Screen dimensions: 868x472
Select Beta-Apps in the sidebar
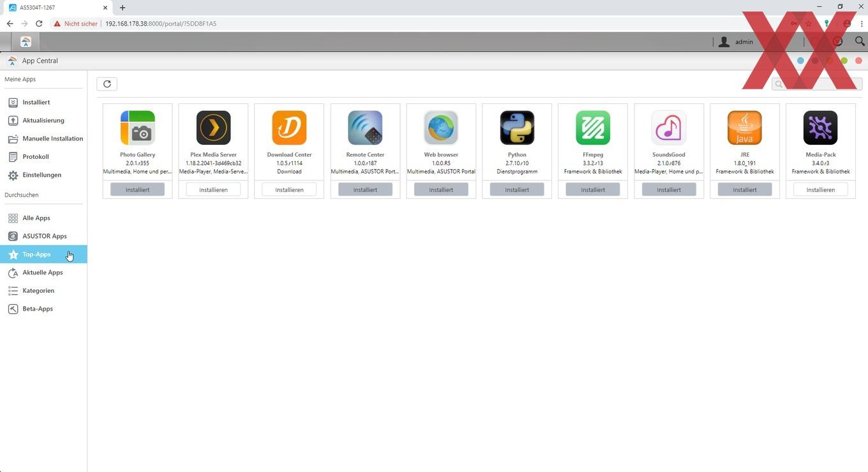point(43,309)
